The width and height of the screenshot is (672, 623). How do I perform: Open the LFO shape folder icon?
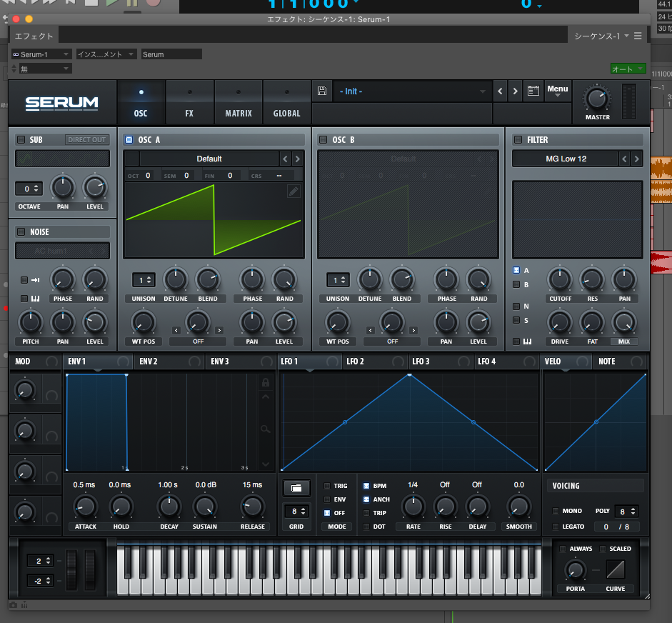(x=296, y=488)
